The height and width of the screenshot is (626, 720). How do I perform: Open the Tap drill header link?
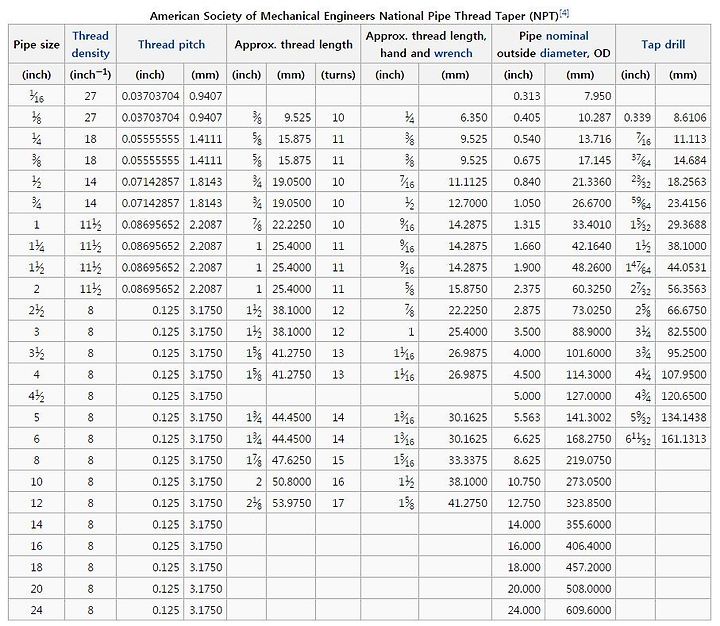[663, 45]
